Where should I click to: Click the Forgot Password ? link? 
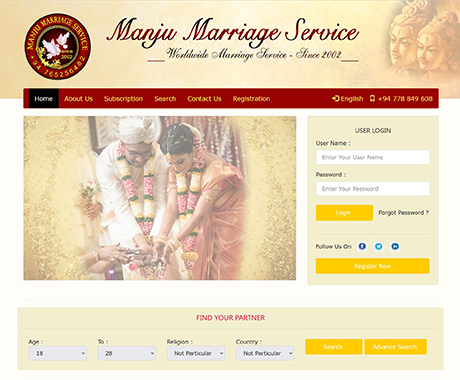[x=403, y=213]
